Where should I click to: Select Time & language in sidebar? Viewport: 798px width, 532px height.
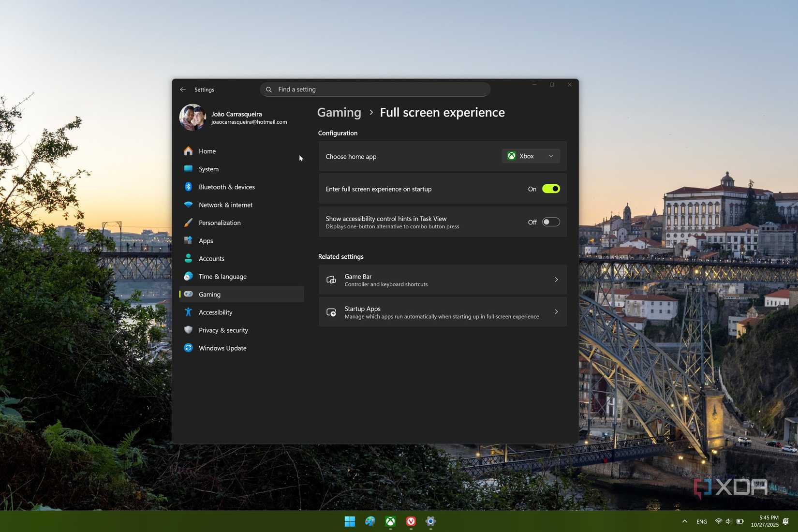[x=222, y=277]
